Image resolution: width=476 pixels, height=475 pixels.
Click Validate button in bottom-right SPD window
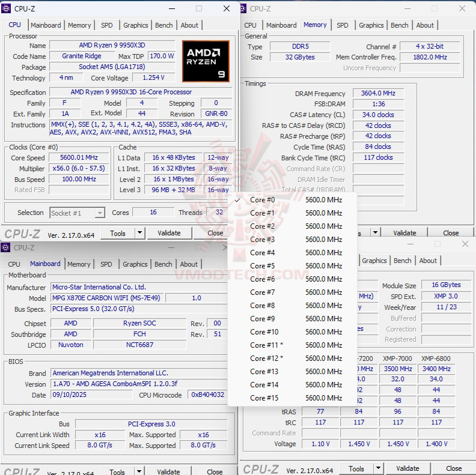[x=407, y=468]
